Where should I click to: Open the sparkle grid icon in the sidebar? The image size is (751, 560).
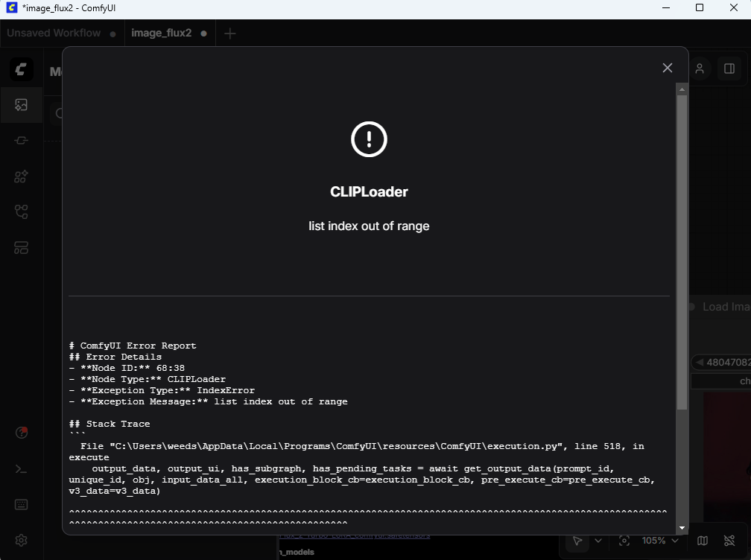coord(21,176)
